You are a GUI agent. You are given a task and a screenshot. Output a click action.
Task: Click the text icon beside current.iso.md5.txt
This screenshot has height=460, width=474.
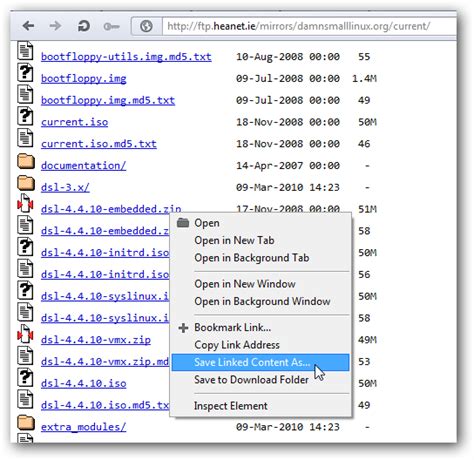[x=25, y=138]
